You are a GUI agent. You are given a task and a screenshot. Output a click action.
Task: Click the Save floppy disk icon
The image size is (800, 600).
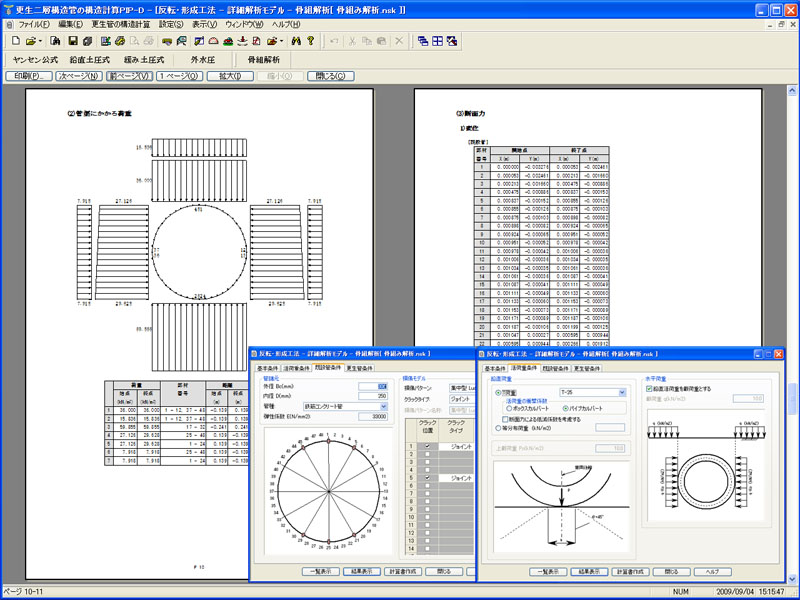(x=72, y=41)
